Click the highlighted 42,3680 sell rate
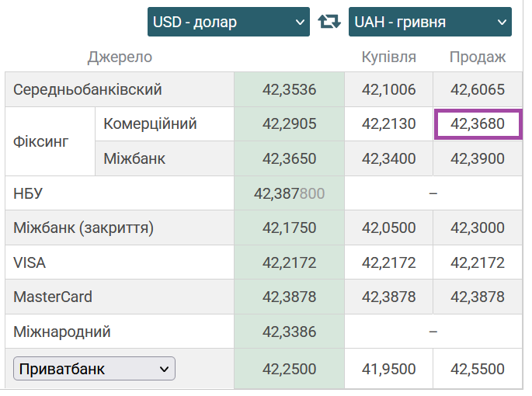 pos(478,124)
